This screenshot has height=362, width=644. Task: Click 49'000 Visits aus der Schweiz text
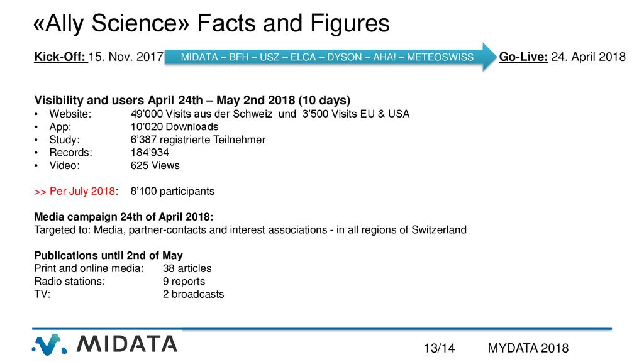point(202,114)
